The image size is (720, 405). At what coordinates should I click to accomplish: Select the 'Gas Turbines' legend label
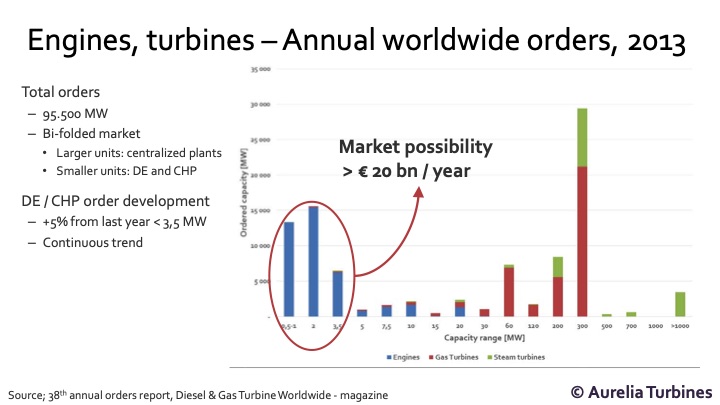coord(456,357)
